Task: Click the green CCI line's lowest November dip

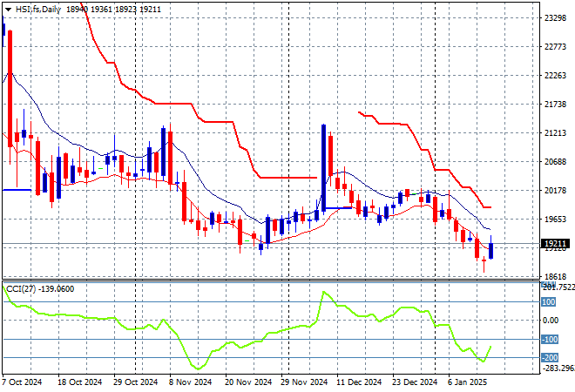Action: click(x=200, y=368)
